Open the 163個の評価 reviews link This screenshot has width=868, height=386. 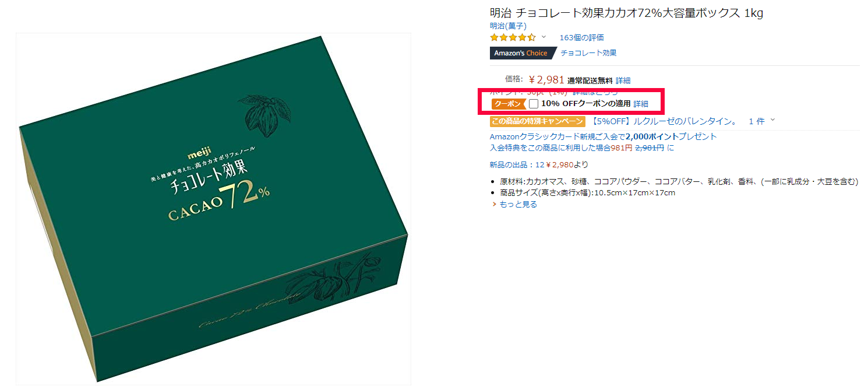point(581,37)
